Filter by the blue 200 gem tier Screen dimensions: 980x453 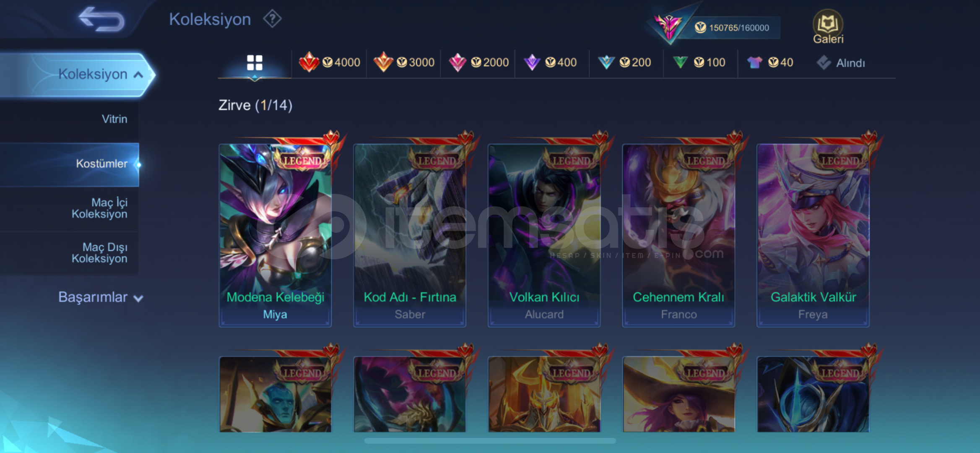coord(624,62)
